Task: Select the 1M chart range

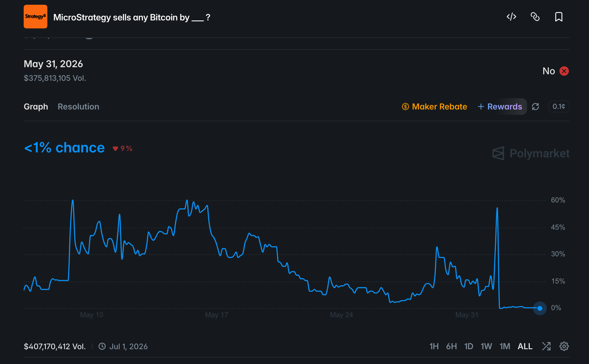Action: 505,346
